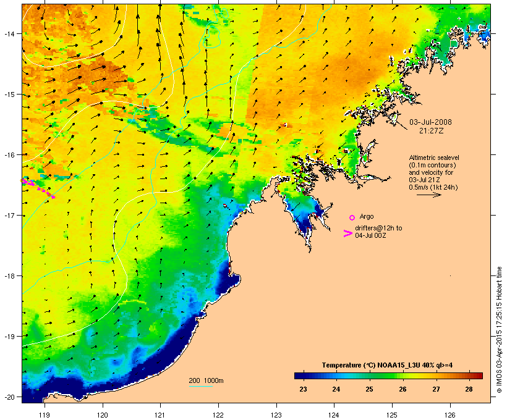The image size is (507, 420).
Task: Click the colorbar tick label 23
Action: 303,389
